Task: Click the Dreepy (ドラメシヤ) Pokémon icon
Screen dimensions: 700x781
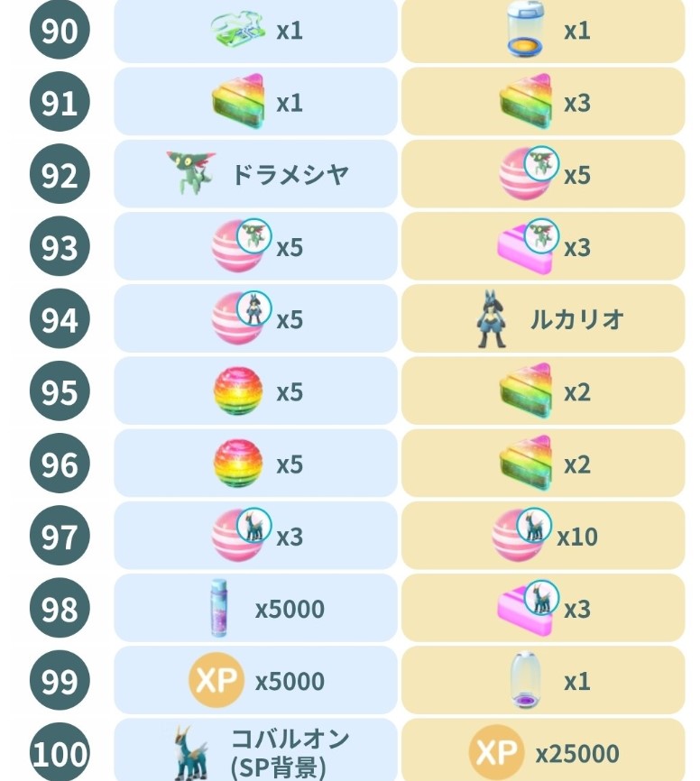Action: click(191, 173)
